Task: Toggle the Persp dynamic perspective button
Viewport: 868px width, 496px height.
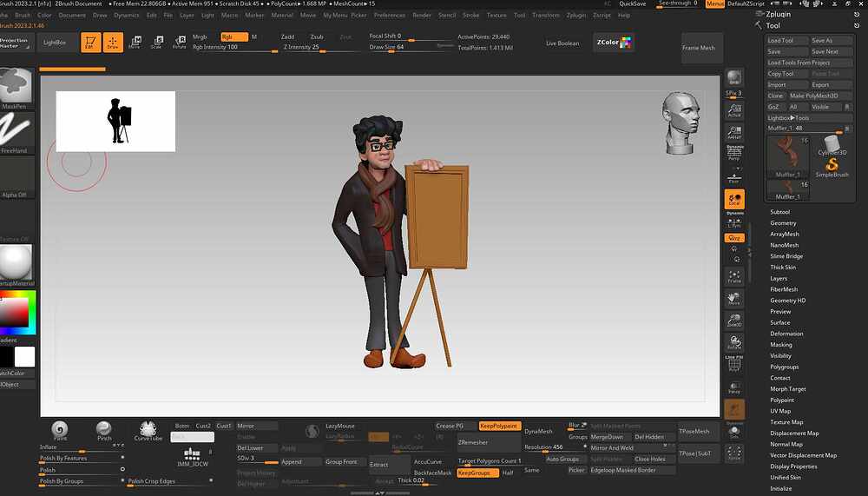Action: tap(734, 154)
